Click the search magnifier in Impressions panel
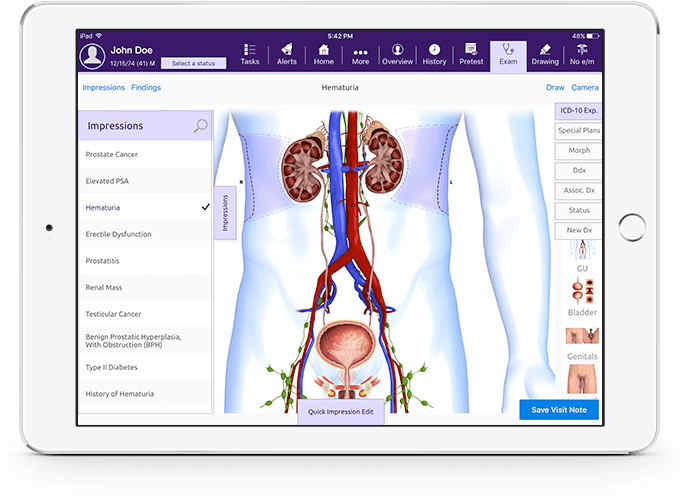The width and height of the screenshot is (686, 499). point(201,126)
